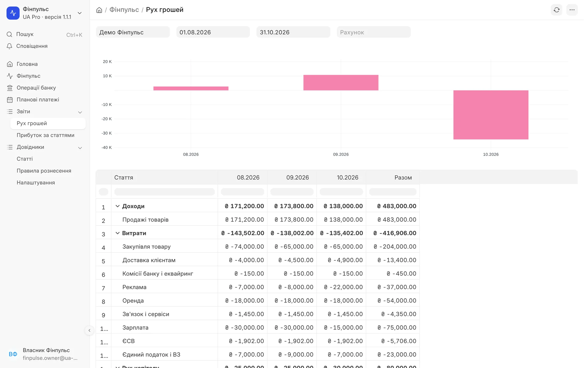Image resolution: width=588 pixels, height=368 pixels.
Task: Click the Фінпульс app logo icon
Action: (x=13, y=13)
